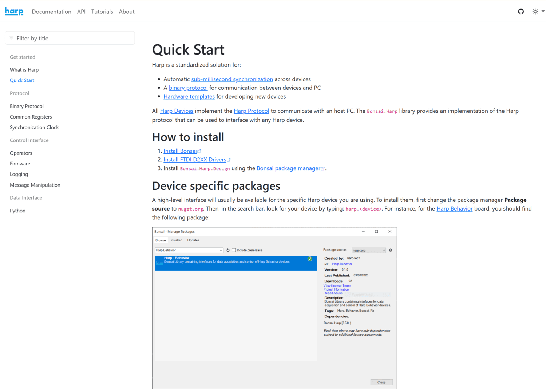Open Bonsai package manager link

tap(290, 168)
